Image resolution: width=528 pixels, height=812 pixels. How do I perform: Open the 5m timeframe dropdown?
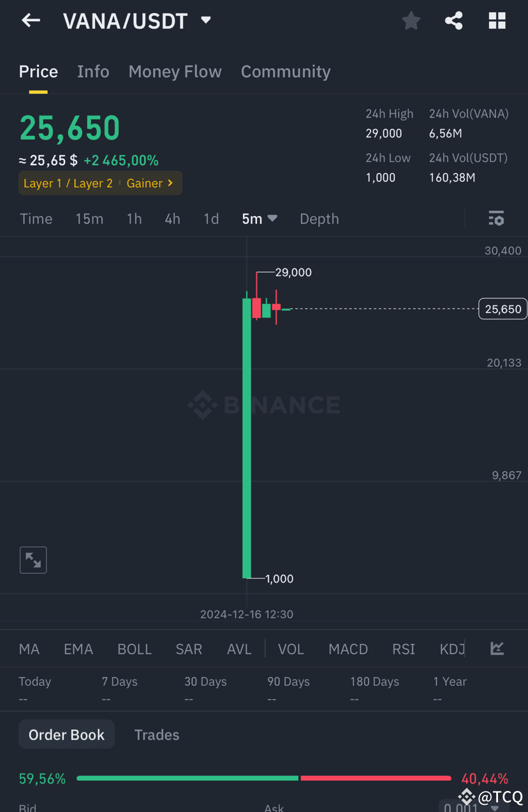pos(259,219)
